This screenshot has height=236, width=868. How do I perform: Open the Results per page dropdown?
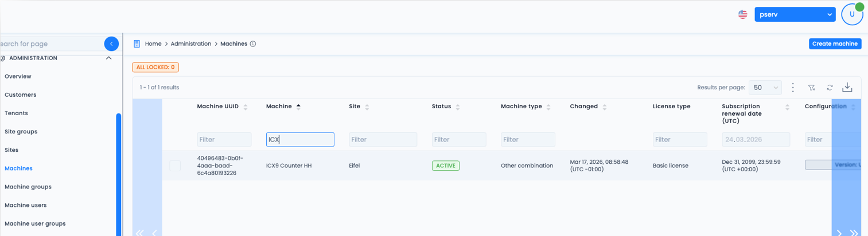pyautogui.click(x=765, y=88)
